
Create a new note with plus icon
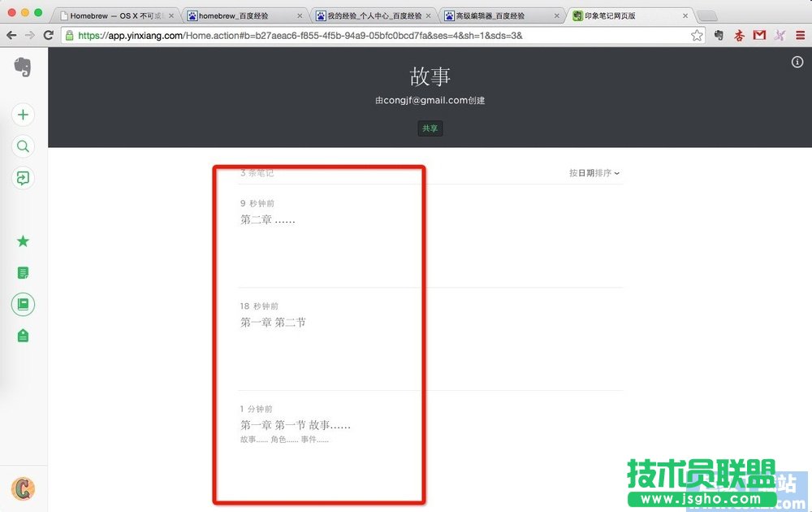coord(23,115)
